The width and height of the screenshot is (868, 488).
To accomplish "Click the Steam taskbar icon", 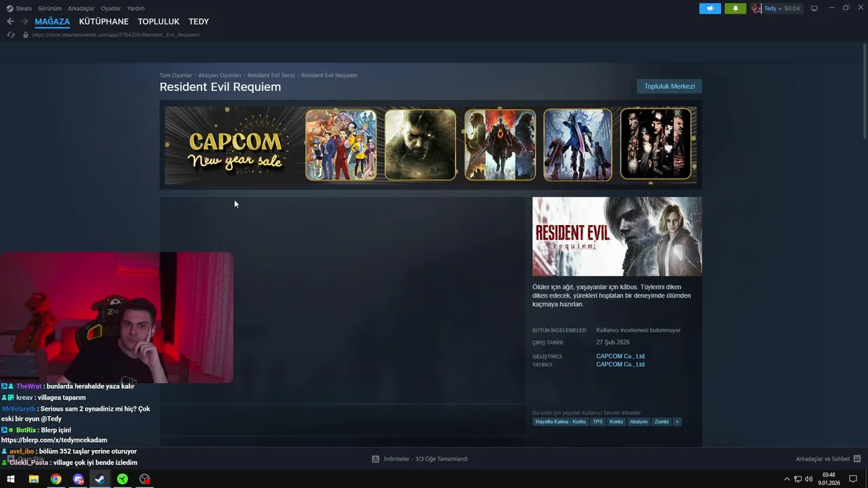I will [100, 479].
